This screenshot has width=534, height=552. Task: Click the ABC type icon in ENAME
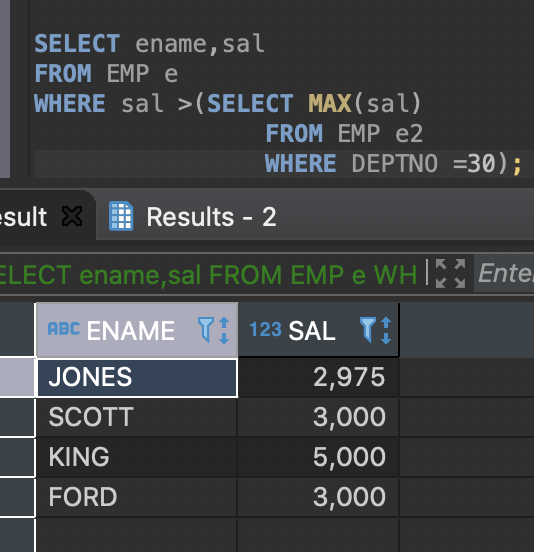[64, 329]
